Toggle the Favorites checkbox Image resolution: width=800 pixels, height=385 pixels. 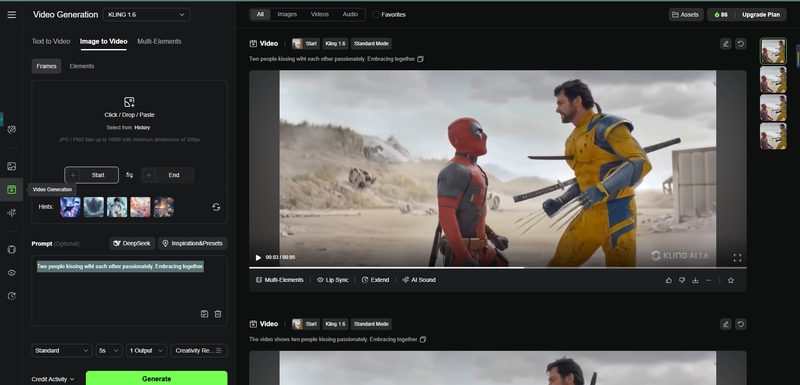(376, 15)
